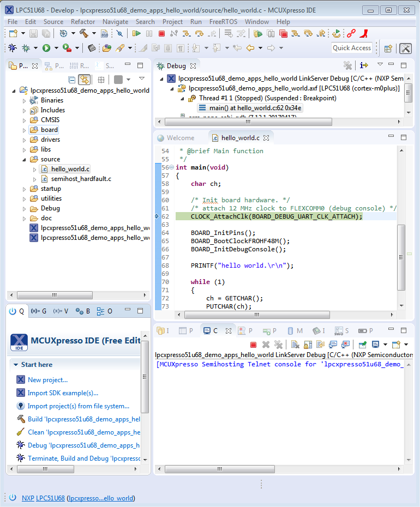Toggle Scroll Lock in console toolbar
Viewport: 420px width, 507px height.
click(307, 345)
